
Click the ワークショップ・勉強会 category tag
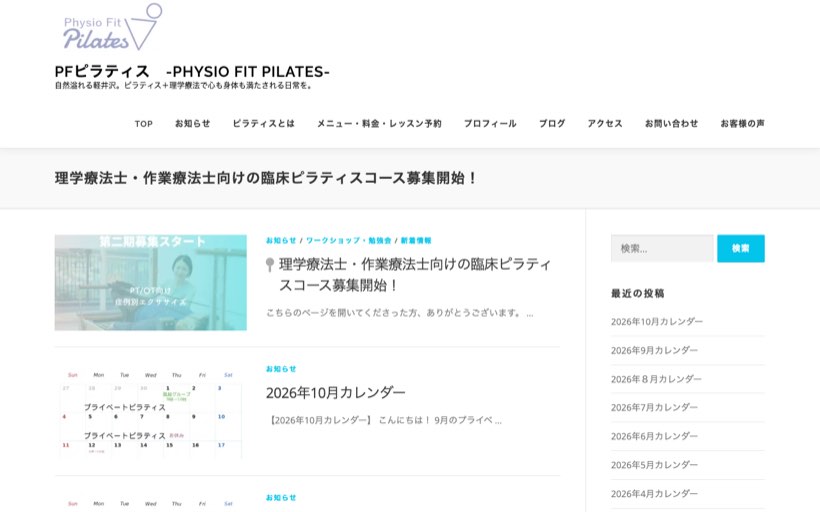348,241
